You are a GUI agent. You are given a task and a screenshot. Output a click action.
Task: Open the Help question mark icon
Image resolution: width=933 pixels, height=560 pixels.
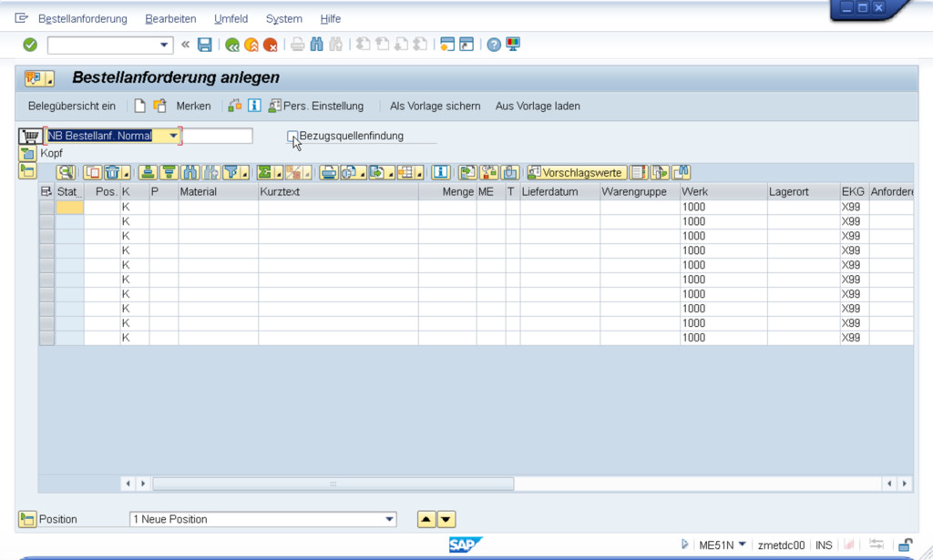(x=494, y=45)
